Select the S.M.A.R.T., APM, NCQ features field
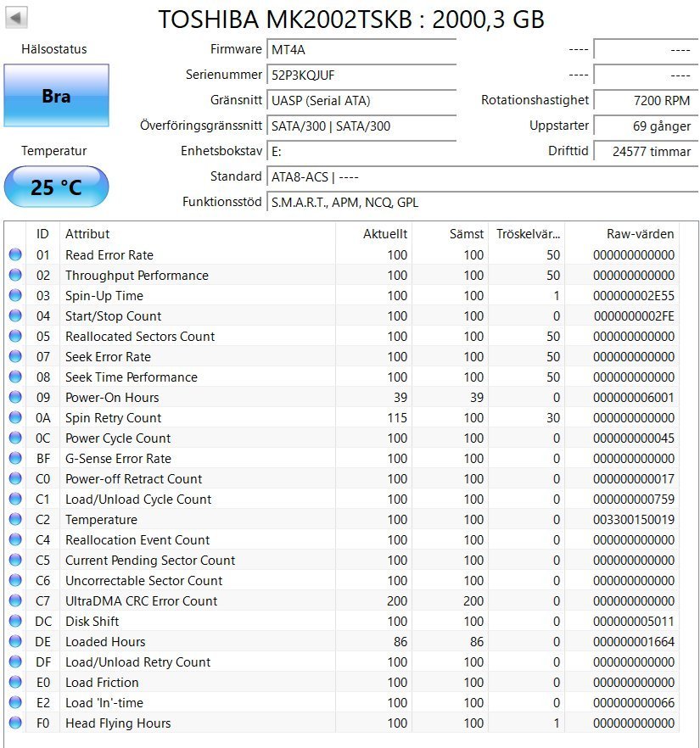The width and height of the screenshot is (700, 748). (x=483, y=202)
